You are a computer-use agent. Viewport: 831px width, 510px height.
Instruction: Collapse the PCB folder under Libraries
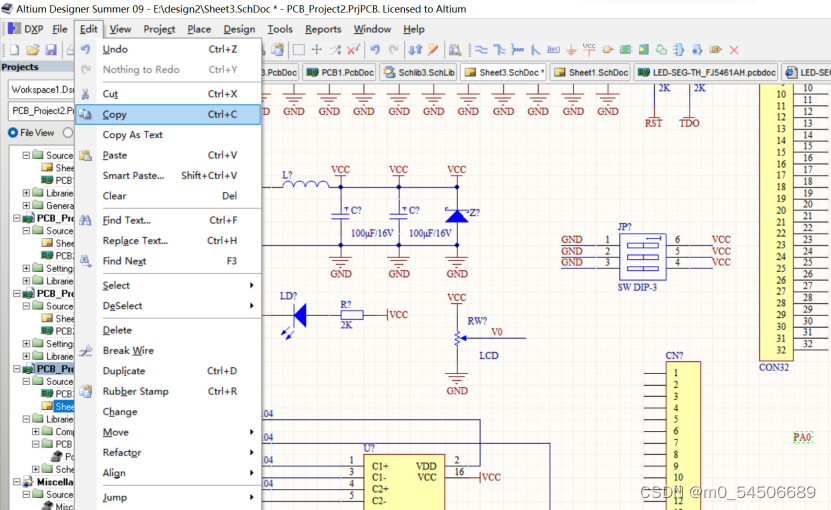pos(36,444)
